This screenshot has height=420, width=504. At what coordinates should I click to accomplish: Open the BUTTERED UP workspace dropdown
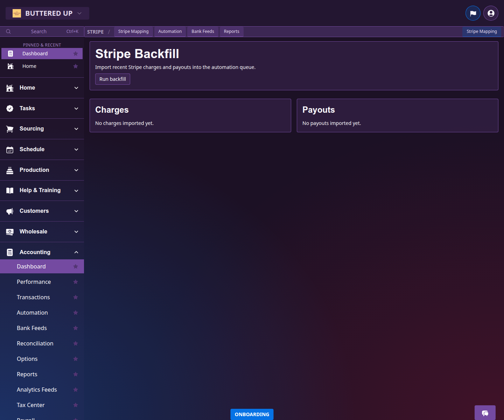click(x=47, y=13)
